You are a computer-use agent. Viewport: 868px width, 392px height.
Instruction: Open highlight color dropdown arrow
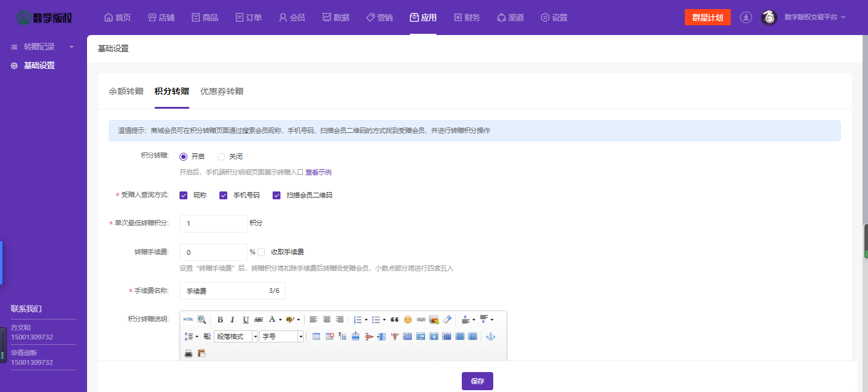(x=299, y=320)
